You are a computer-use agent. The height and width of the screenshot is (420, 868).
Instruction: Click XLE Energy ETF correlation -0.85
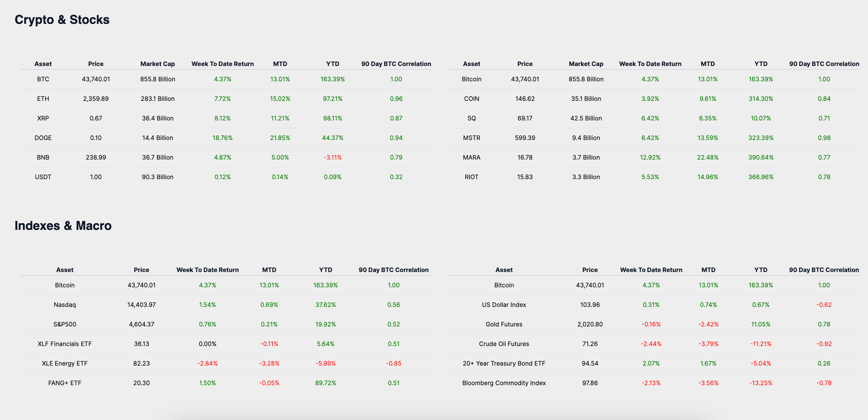(393, 363)
